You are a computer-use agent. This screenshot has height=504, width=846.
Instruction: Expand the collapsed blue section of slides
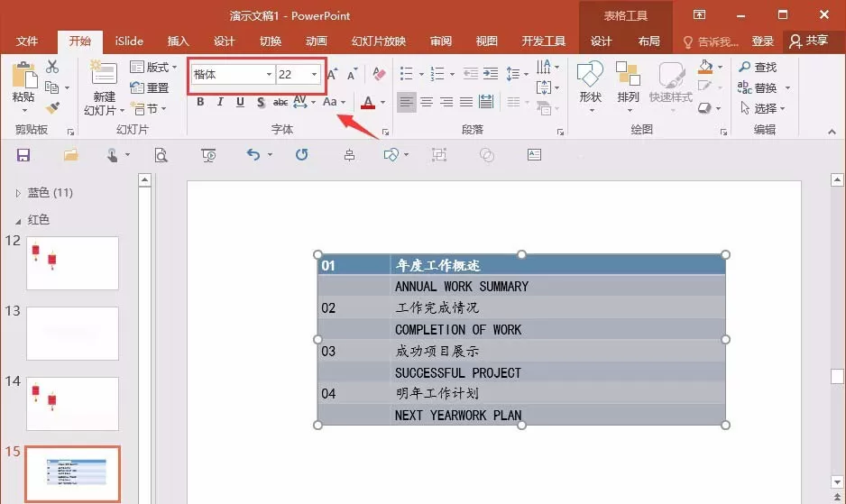click(18, 193)
